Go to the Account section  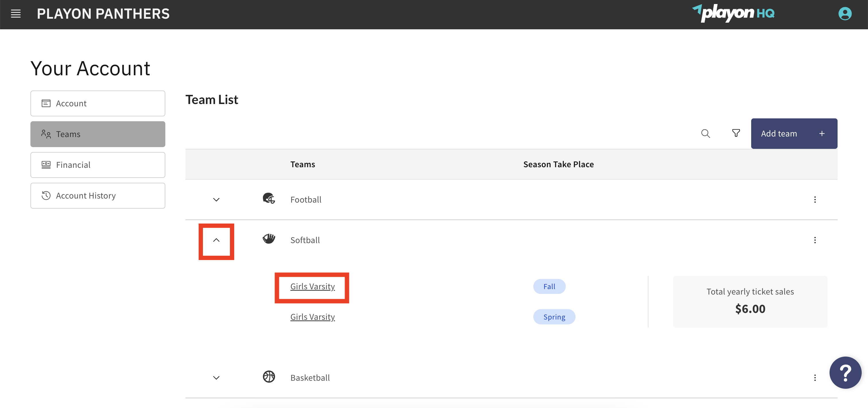coord(98,103)
